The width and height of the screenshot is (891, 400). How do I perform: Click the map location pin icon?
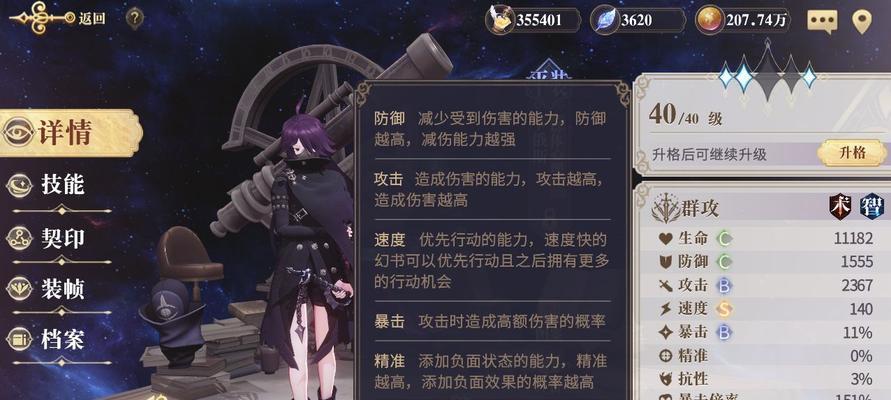[x=861, y=22]
